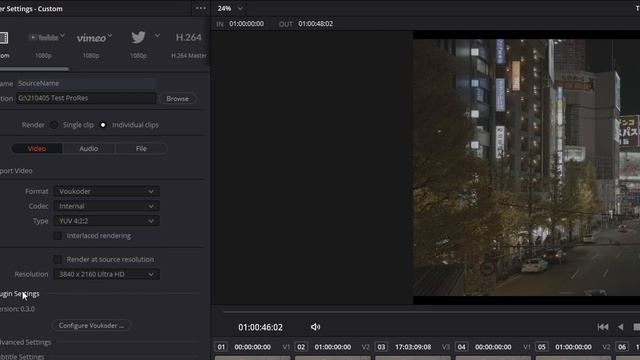Click the G:\210405 Test ProRes location field
640x360 pixels.
[x=86, y=98]
